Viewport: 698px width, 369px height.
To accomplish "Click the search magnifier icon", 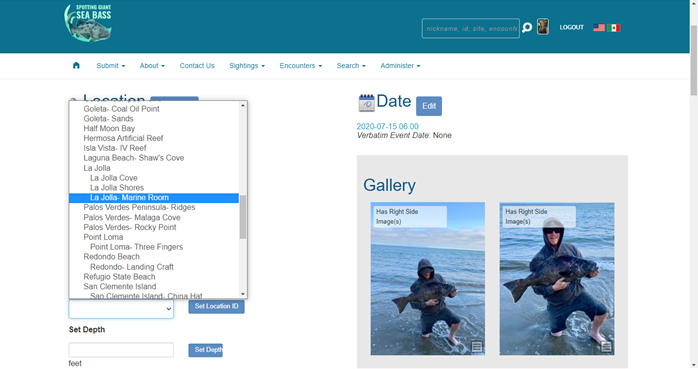I will pyautogui.click(x=527, y=28).
